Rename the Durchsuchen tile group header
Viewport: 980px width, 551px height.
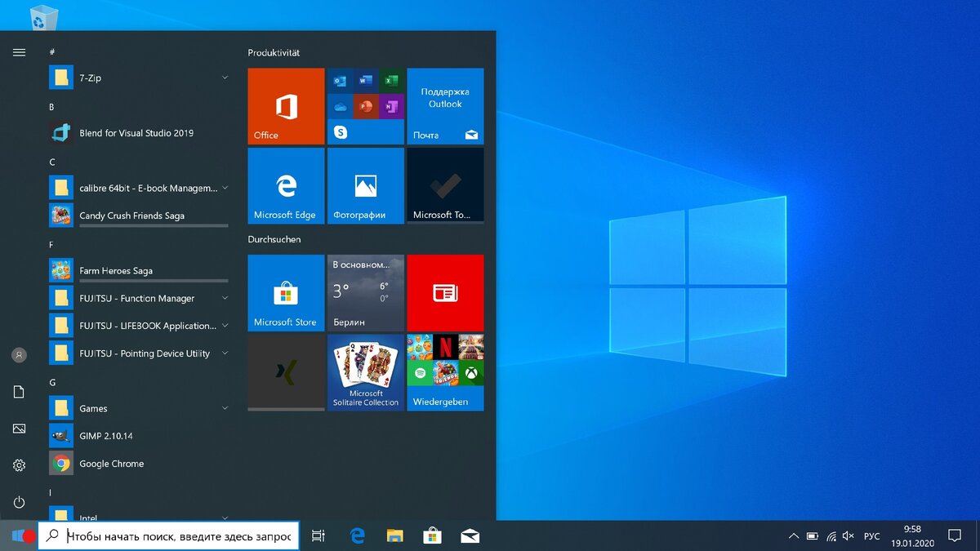point(274,239)
